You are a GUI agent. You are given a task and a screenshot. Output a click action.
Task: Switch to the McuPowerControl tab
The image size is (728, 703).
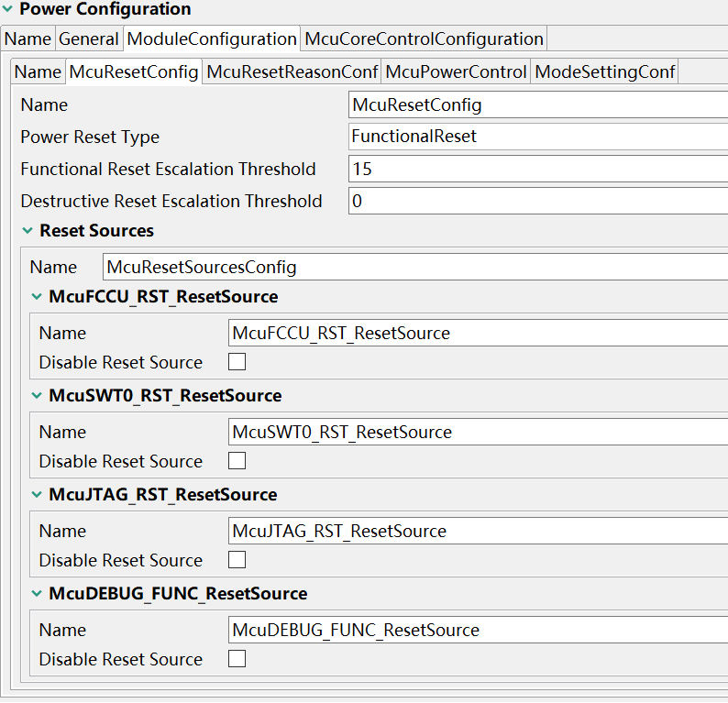click(x=456, y=71)
